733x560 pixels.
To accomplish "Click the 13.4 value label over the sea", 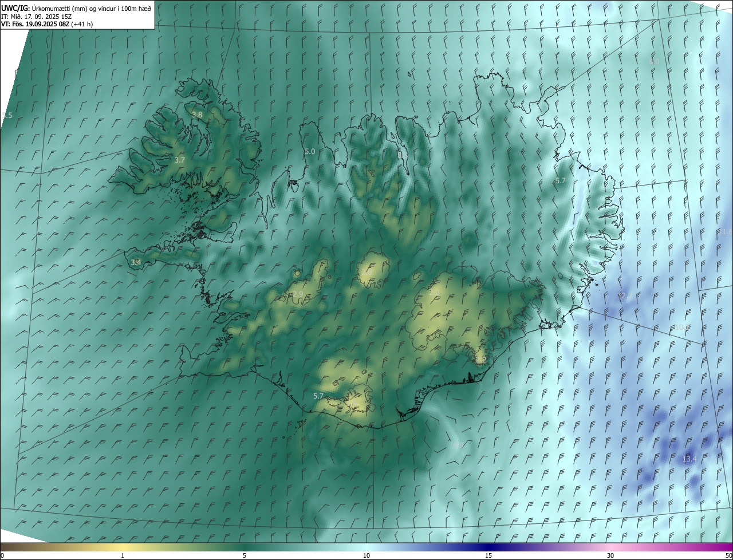I will tap(689, 459).
